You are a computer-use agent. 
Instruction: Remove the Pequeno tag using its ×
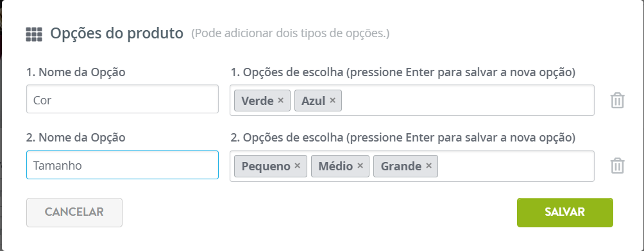pyautogui.click(x=298, y=166)
